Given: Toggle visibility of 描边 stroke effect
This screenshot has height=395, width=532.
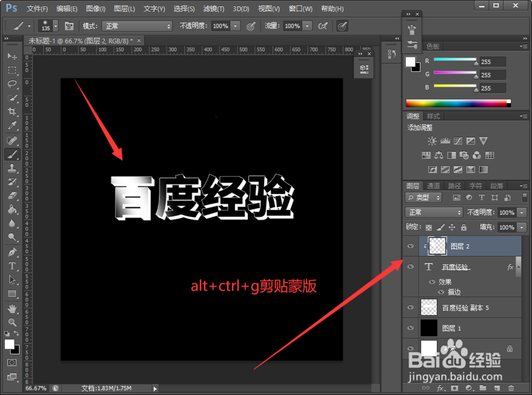Looking at the screenshot, I should click(440, 292).
